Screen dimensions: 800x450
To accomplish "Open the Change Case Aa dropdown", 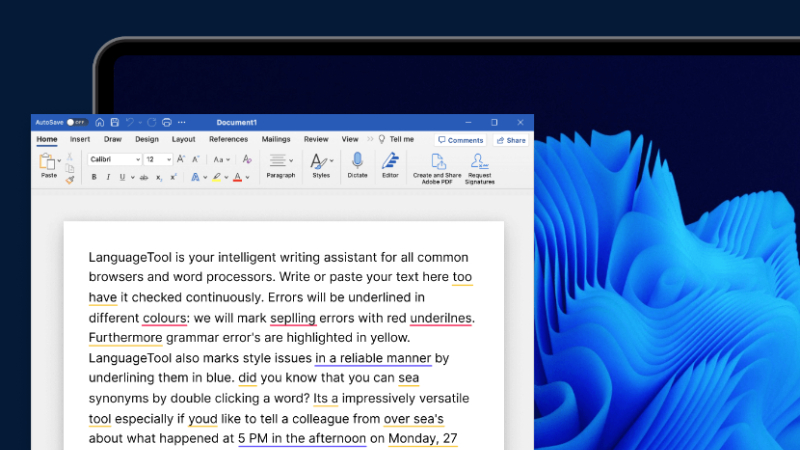I will [221, 160].
